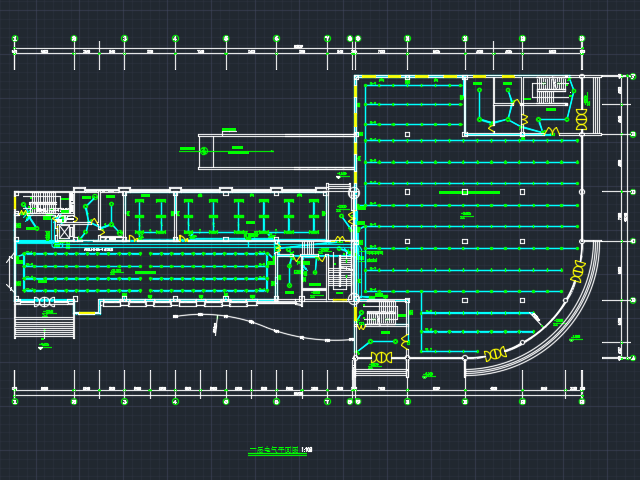Select diagonal leader marker near curved wall lighting row
640x480 pixels.
click(536, 319)
